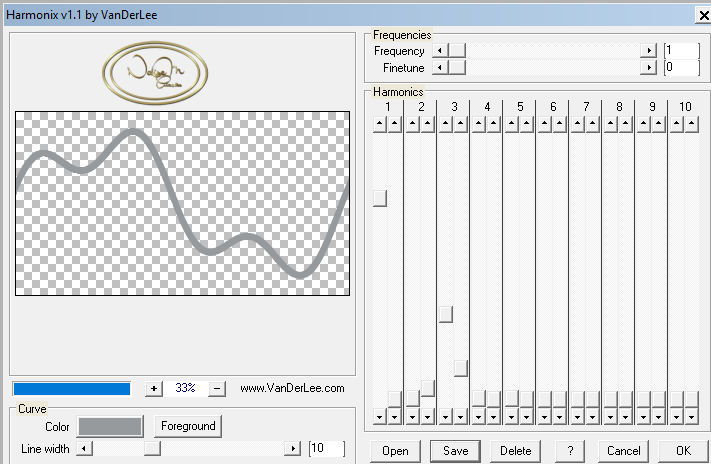The height and width of the screenshot is (464, 711).
Task: Confirm settings with the OK button
Action: [682, 451]
